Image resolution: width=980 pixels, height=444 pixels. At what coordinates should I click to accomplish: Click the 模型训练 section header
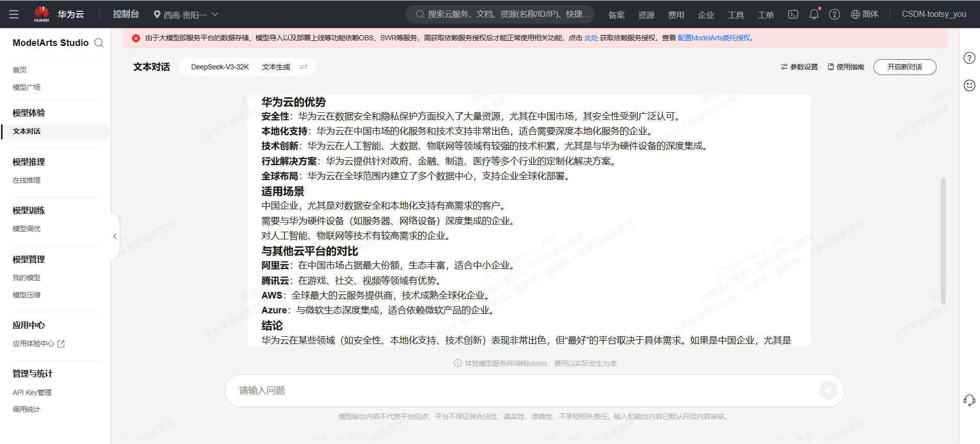click(29, 210)
